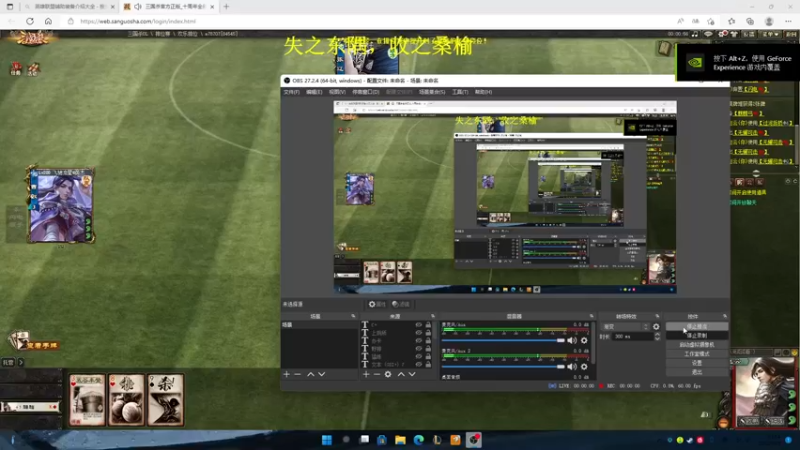Mute the 麦克风/Aux 2 channel speaker icon
800x450 pixels.
[572, 366]
